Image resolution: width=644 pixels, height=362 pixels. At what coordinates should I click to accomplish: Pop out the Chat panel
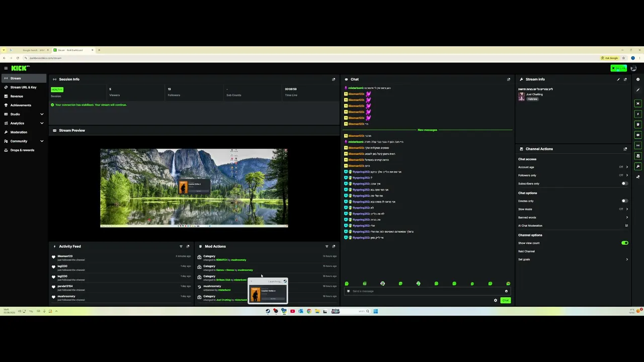click(x=508, y=79)
